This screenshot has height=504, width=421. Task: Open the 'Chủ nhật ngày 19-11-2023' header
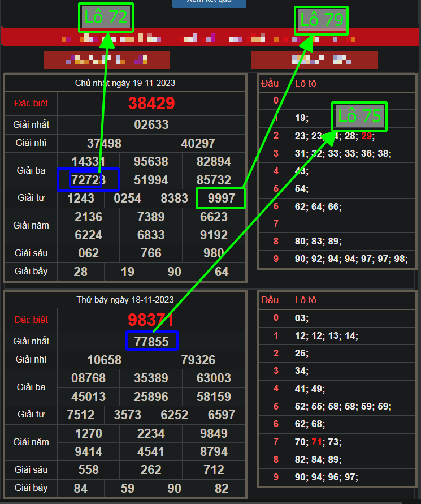(125, 83)
